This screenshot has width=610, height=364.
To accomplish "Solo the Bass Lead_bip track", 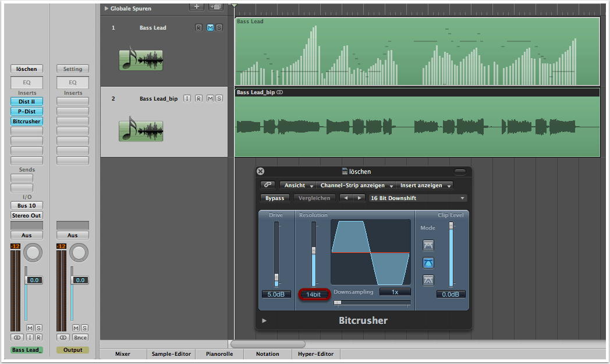I will (219, 99).
